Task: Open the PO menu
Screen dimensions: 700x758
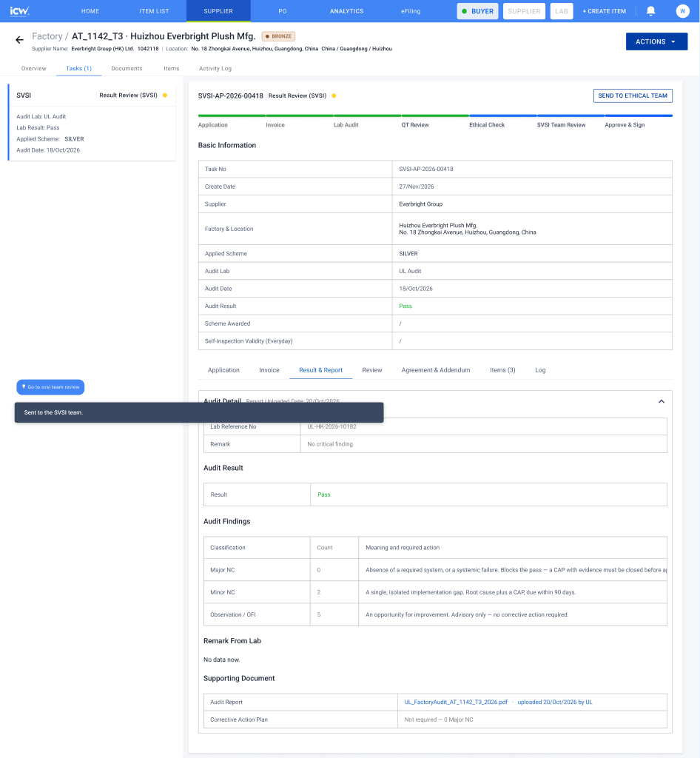Action: [283, 11]
